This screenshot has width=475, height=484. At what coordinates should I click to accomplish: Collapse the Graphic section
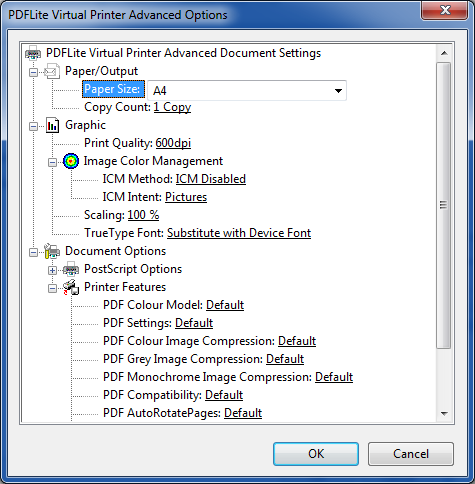point(33,126)
